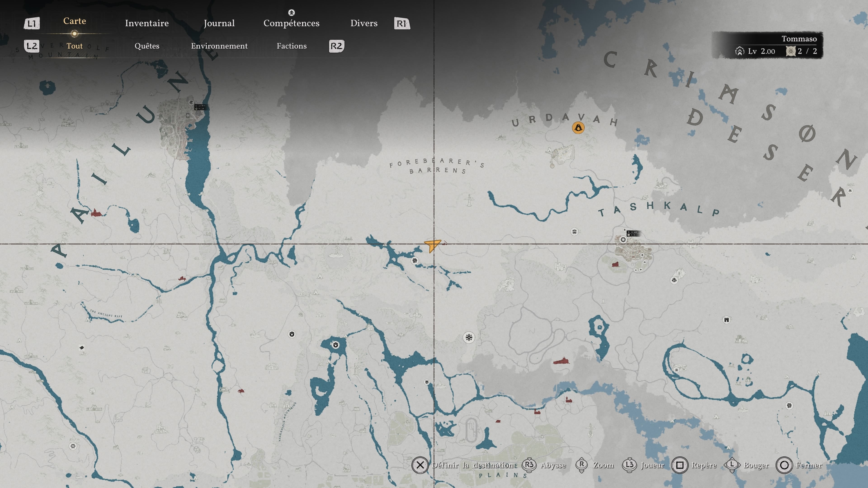Click the notification icon above Compétences
The image size is (868, 488).
tap(291, 12)
